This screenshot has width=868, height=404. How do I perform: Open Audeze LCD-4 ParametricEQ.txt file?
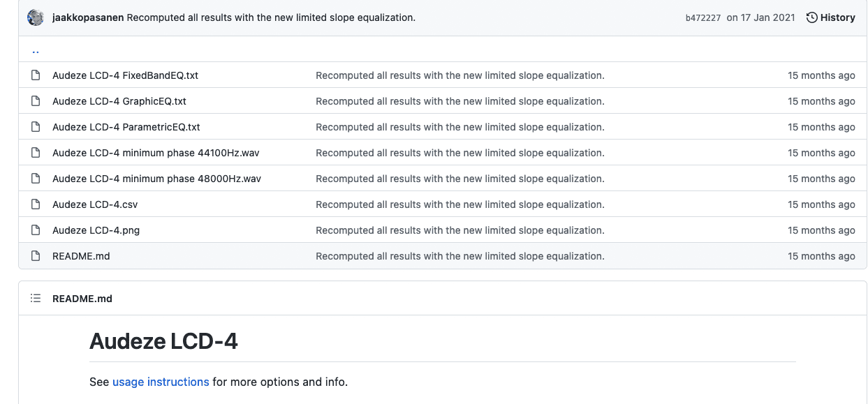pos(126,127)
